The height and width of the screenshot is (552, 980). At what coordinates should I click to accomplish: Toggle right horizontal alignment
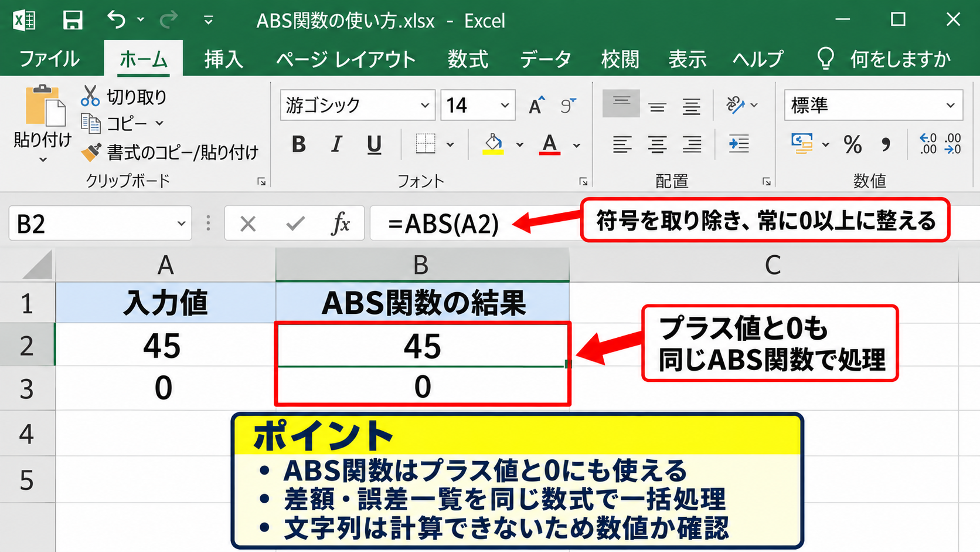click(692, 144)
